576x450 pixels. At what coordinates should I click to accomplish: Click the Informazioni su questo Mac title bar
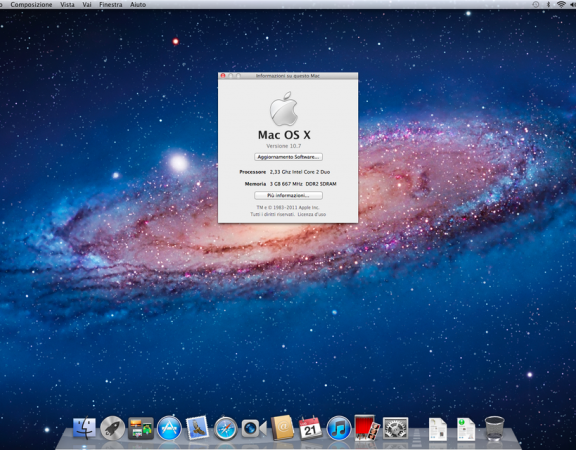288,76
